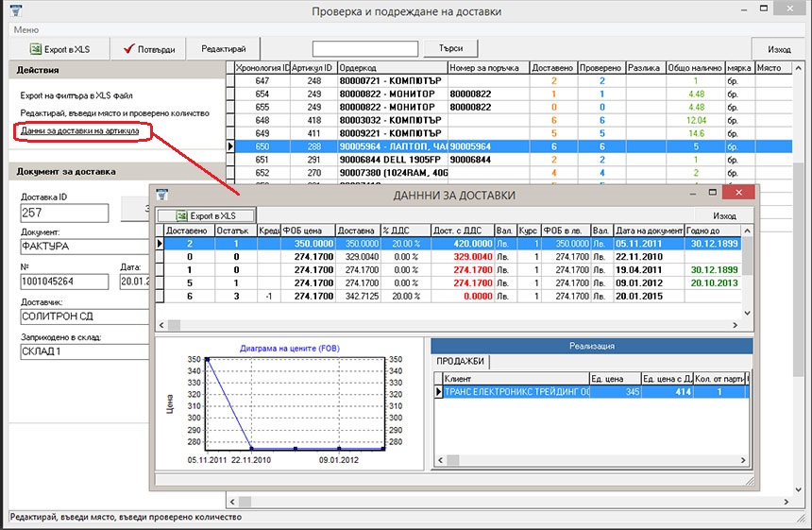812x530 pixels.
Task: Click the Артикул ID column header
Action: (x=313, y=68)
